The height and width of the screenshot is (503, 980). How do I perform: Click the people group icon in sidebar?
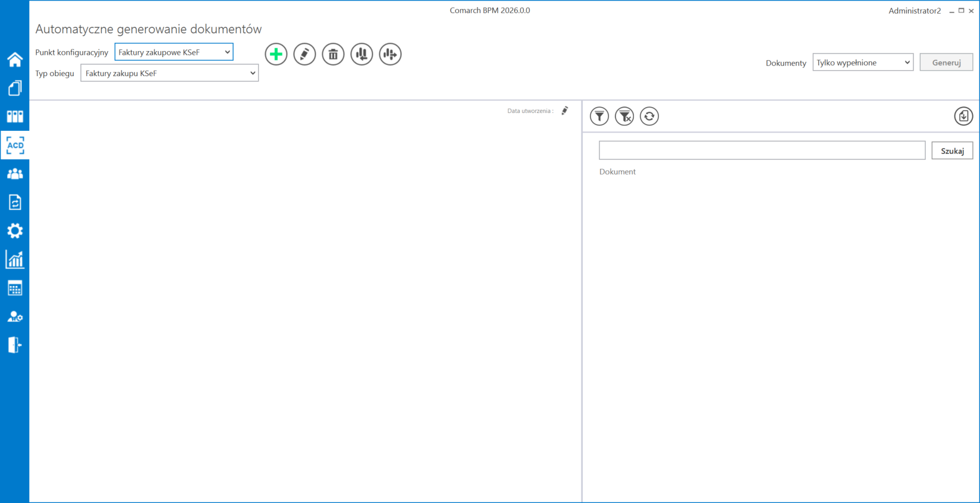click(x=15, y=174)
